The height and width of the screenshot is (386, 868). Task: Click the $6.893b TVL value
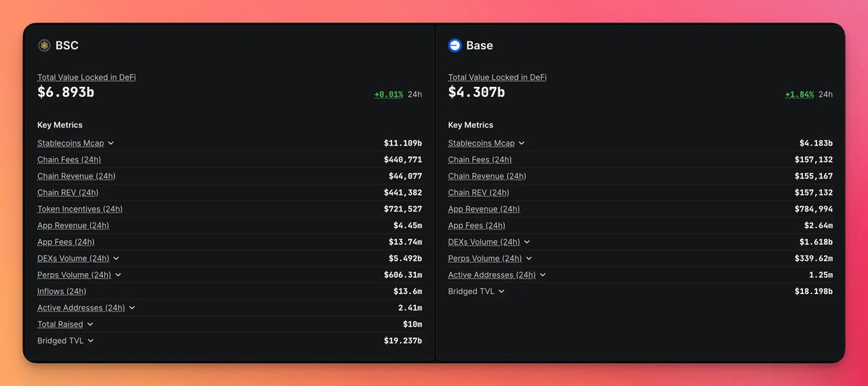coord(66,93)
